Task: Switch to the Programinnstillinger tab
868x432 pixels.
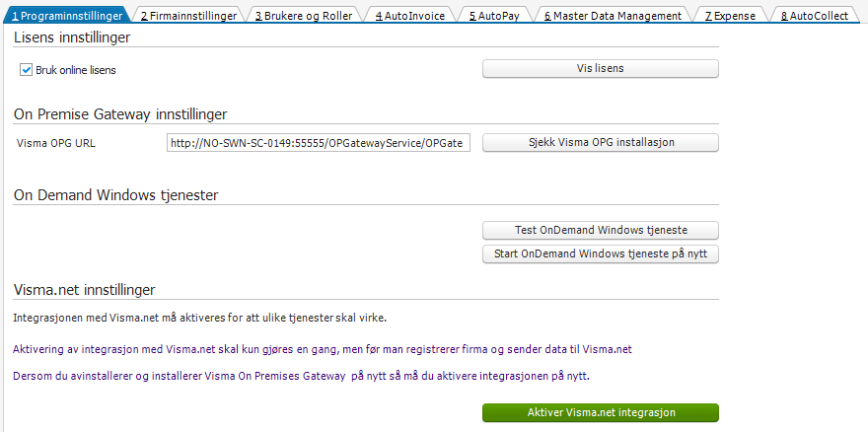Action: pyautogui.click(x=67, y=16)
